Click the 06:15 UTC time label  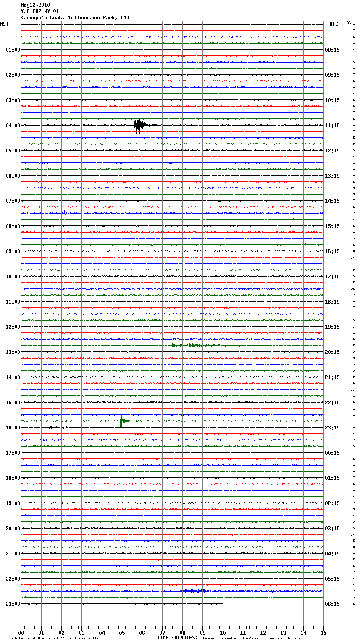[332, 604]
